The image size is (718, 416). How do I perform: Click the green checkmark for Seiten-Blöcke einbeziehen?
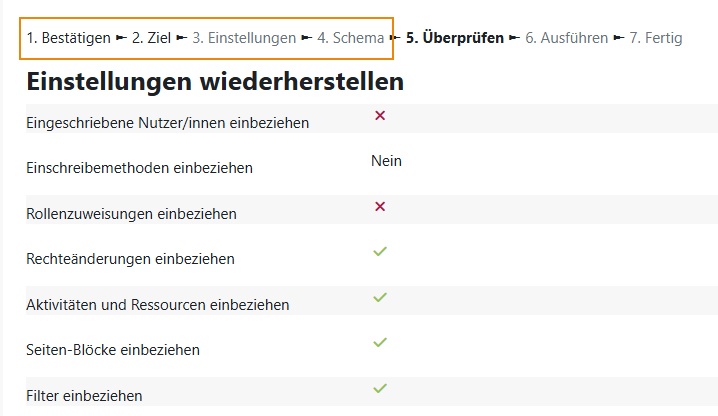point(380,342)
